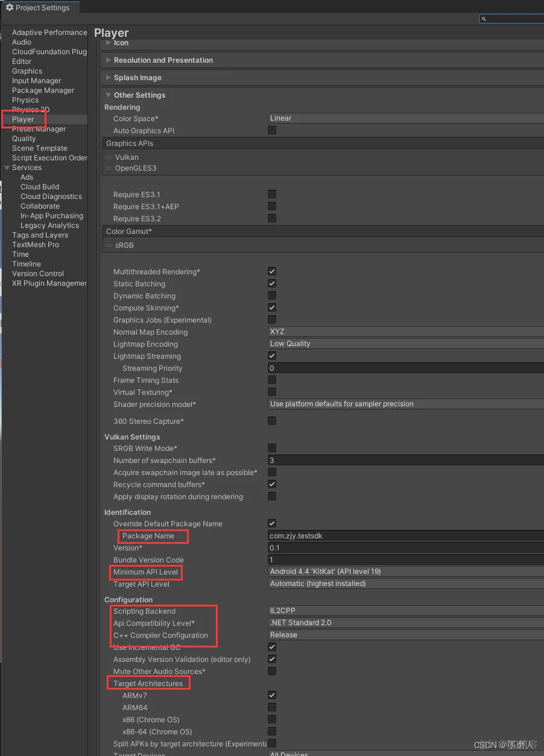Click the OpenGLES3 reorder handle icon
Viewport: 544px width, 756px height.
(109, 168)
